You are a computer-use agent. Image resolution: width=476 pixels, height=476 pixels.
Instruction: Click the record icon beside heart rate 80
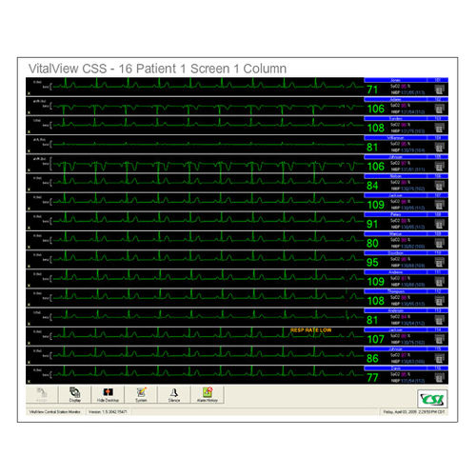tap(439, 244)
